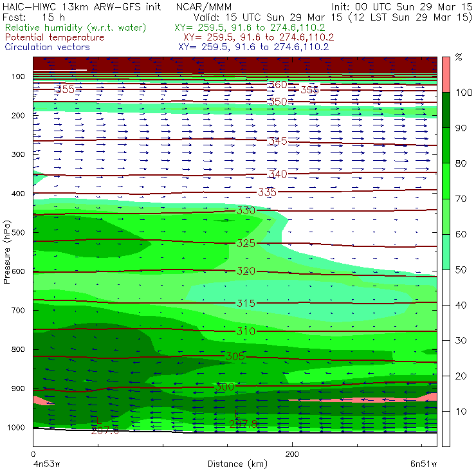Click the '100' colorbar scale label
Image resolution: width=476 pixels, height=476 pixels.
pyautogui.click(x=464, y=92)
